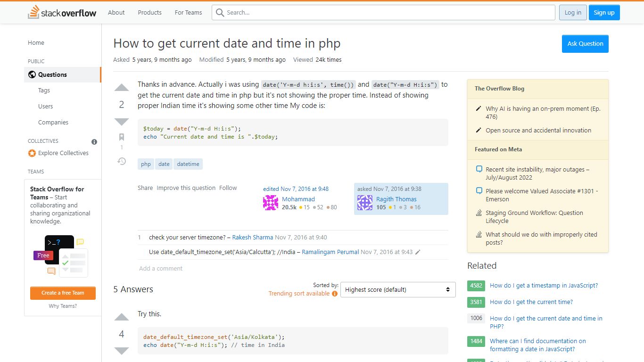Click Create a free Team button
The width and height of the screenshot is (644, 362).
pyautogui.click(x=63, y=293)
